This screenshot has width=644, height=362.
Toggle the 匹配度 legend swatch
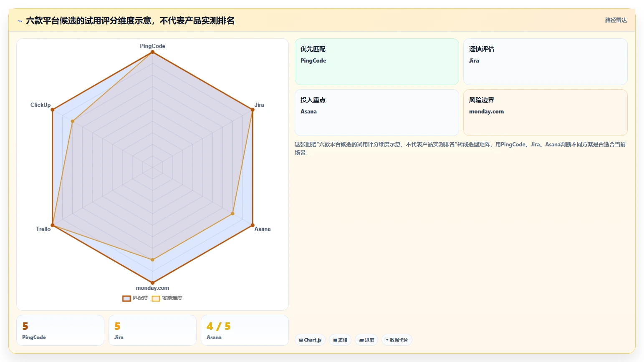[126, 298]
